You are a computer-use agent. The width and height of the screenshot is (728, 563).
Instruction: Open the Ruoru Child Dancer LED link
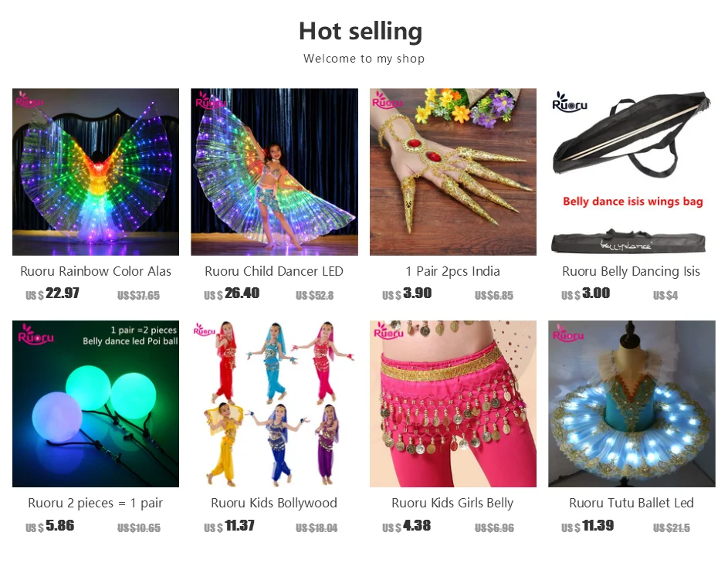pyautogui.click(x=274, y=271)
